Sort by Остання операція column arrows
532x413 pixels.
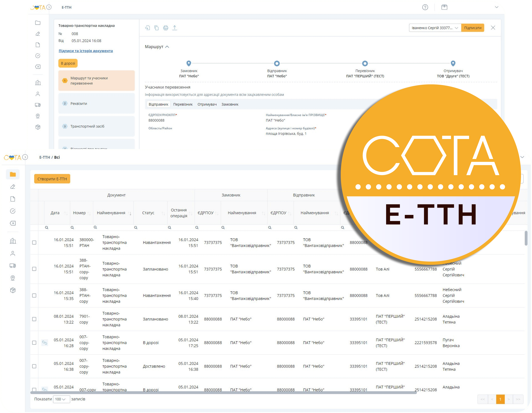[x=191, y=213]
